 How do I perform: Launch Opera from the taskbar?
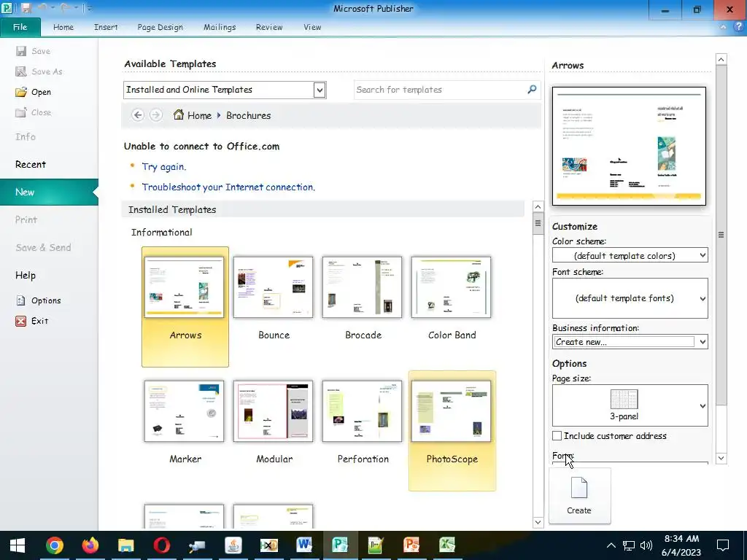click(x=162, y=545)
